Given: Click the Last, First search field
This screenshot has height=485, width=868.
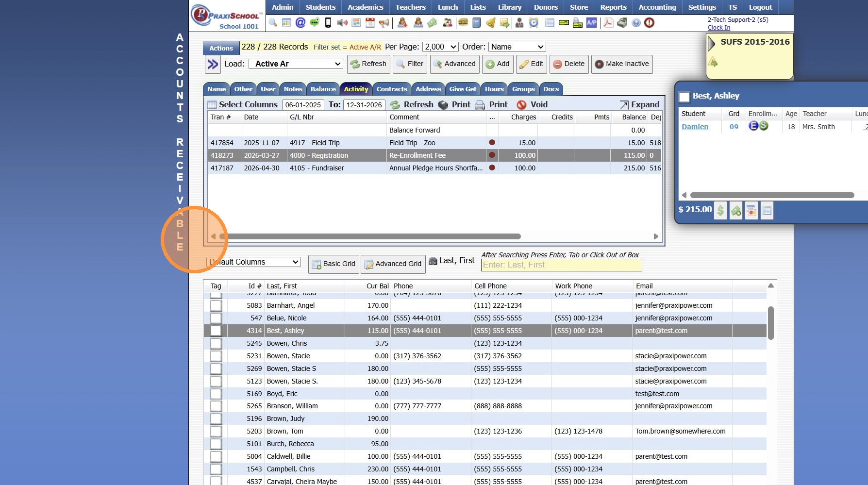Looking at the screenshot, I should pyautogui.click(x=561, y=265).
